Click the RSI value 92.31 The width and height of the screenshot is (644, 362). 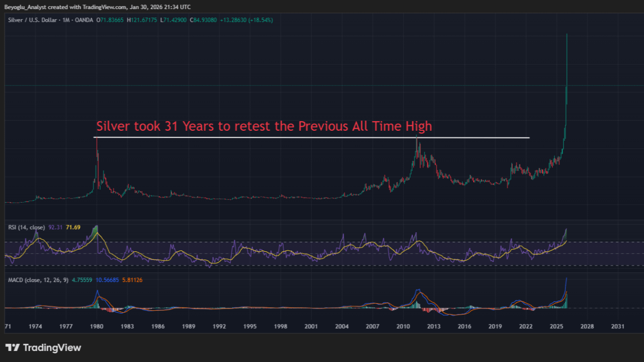[56, 227]
